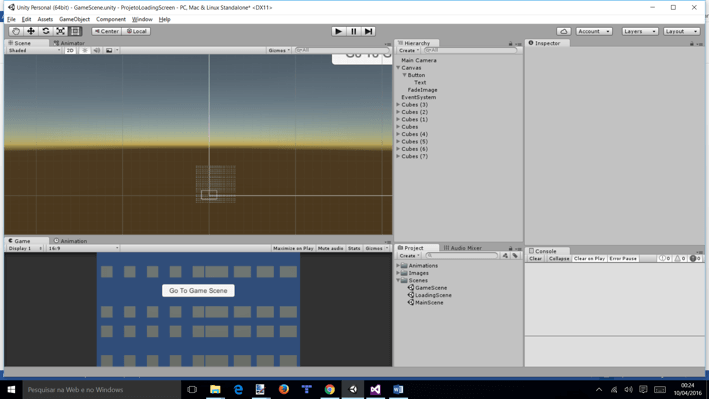Open the 16:9 aspect ratio dropdown

[x=83, y=248]
